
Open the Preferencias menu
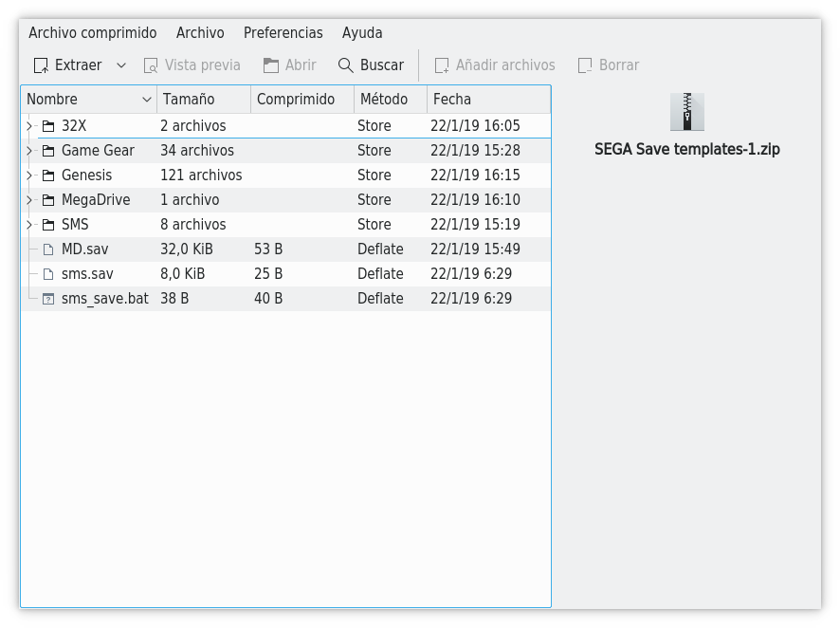(x=283, y=33)
